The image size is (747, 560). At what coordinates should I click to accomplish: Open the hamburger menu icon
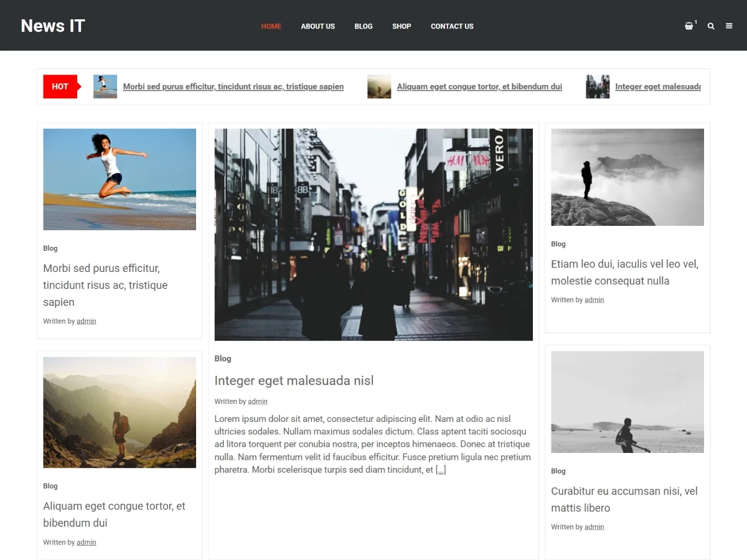pos(729,26)
